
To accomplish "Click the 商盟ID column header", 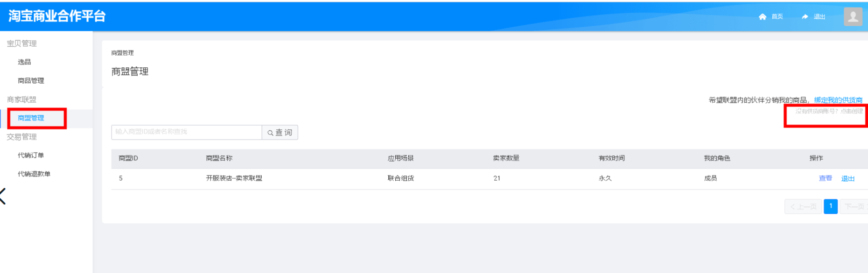I will pyautogui.click(x=129, y=158).
